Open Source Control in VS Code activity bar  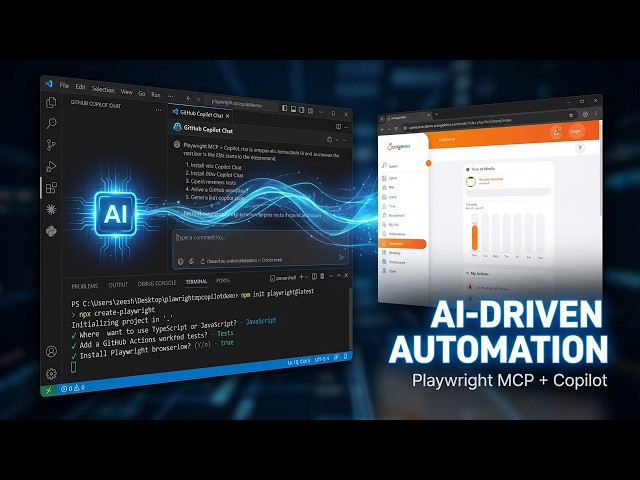pos(51,145)
